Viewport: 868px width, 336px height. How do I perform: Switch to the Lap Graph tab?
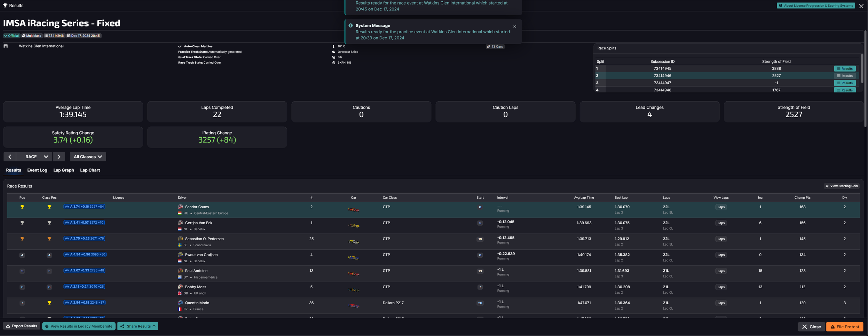[x=64, y=170]
